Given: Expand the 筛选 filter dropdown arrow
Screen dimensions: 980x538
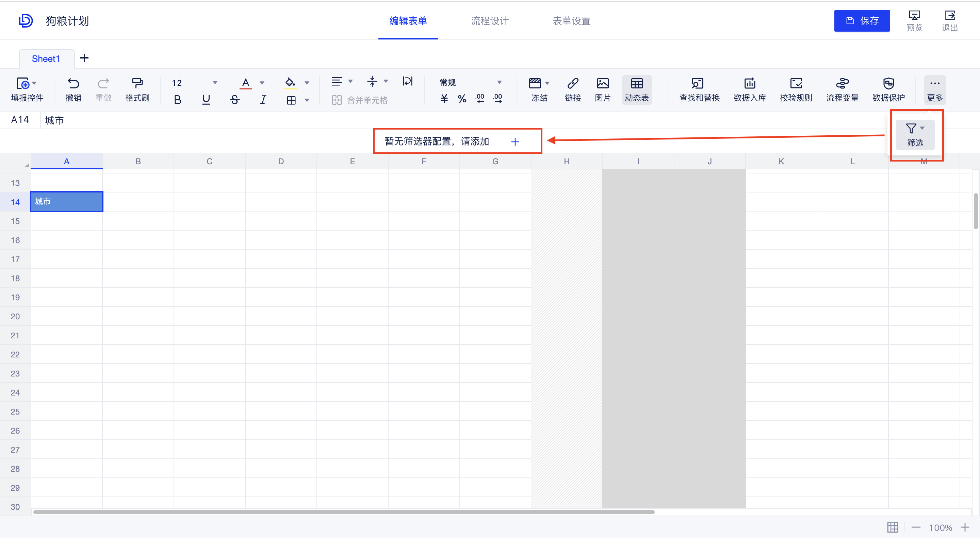Looking at the screenshot, I should coord(923,128).
